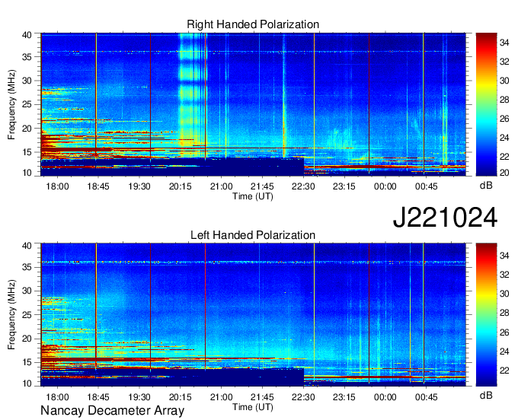The width and height of the screenshot is (518, 420).
Task: Click the "Right Handed Polarization" plot title
Action: [x=253, y=24]
